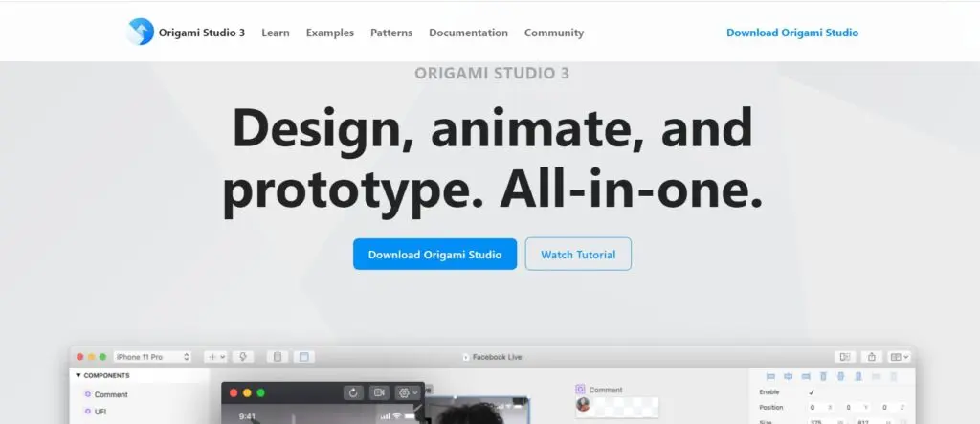980x424 pixels.
Task: Click the align horizontal centers icon
Action: coord(787,376)
